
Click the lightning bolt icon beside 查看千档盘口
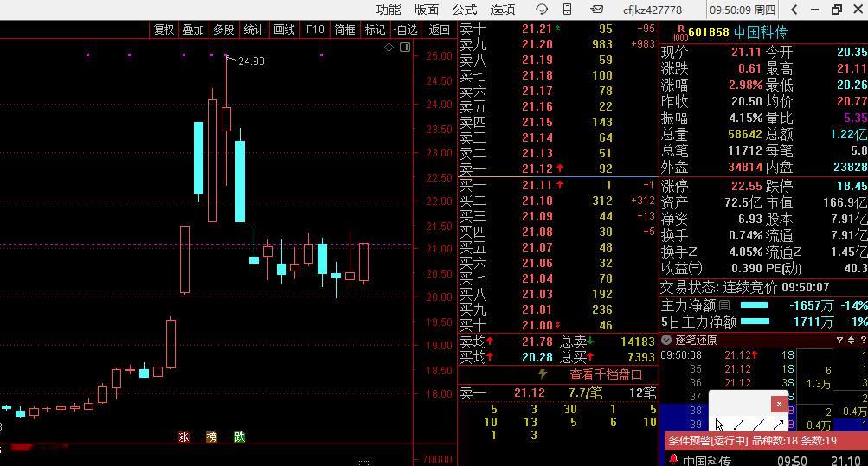(x=543, y=374)
